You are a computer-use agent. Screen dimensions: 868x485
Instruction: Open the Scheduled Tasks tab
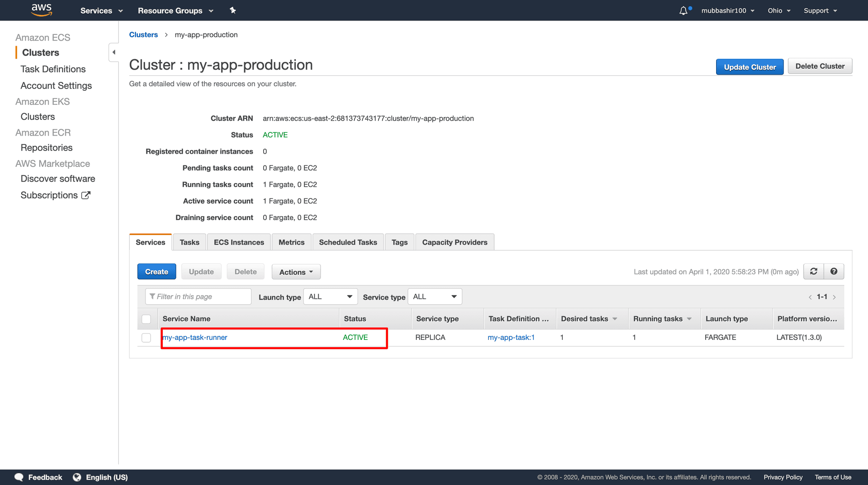coord(348,242)
